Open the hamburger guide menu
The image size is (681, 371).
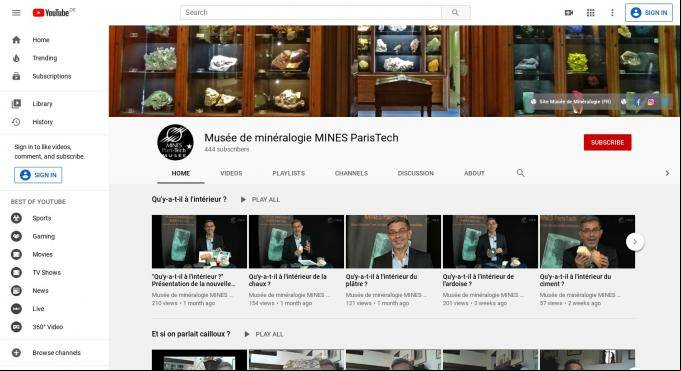click(x=16, y=13)
